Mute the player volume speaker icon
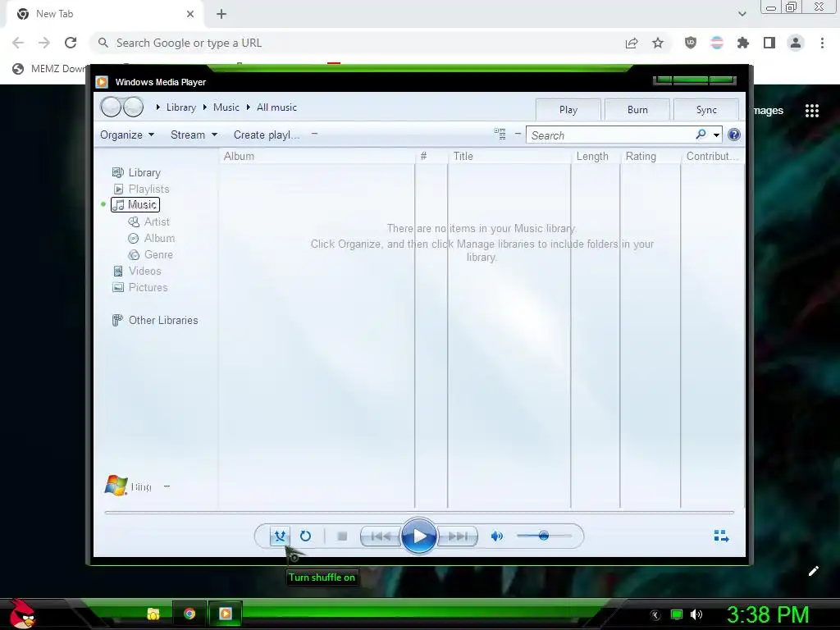840x630 pixels. [x=496, y=536]
